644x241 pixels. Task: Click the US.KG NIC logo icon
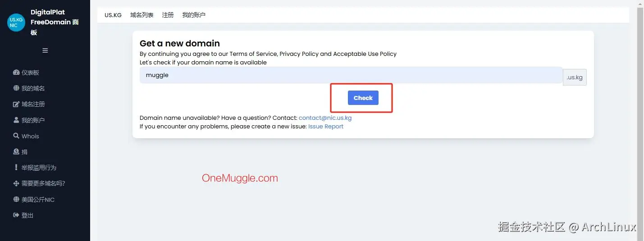coord(16,23)
